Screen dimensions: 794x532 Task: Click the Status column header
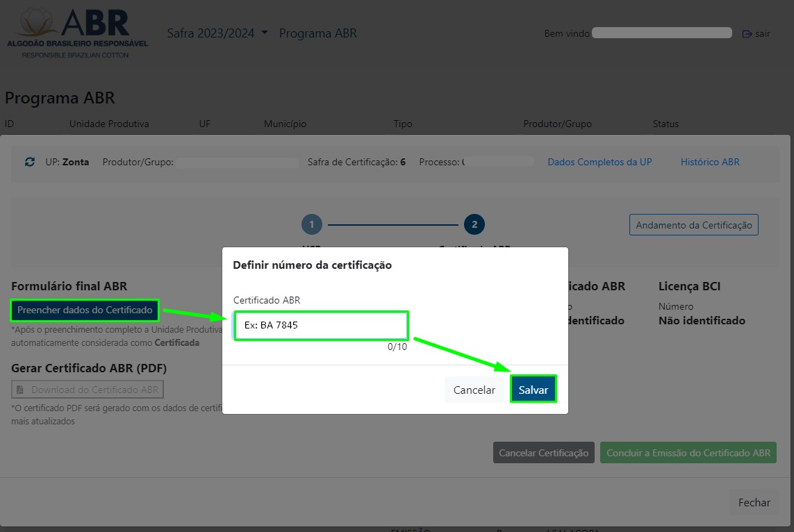(x=665, y=124)
